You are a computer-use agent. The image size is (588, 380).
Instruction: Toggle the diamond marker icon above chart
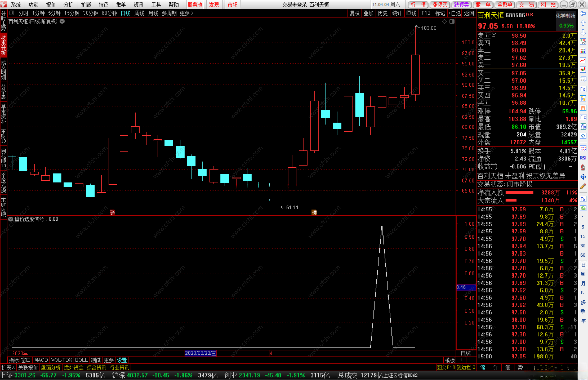444,22
